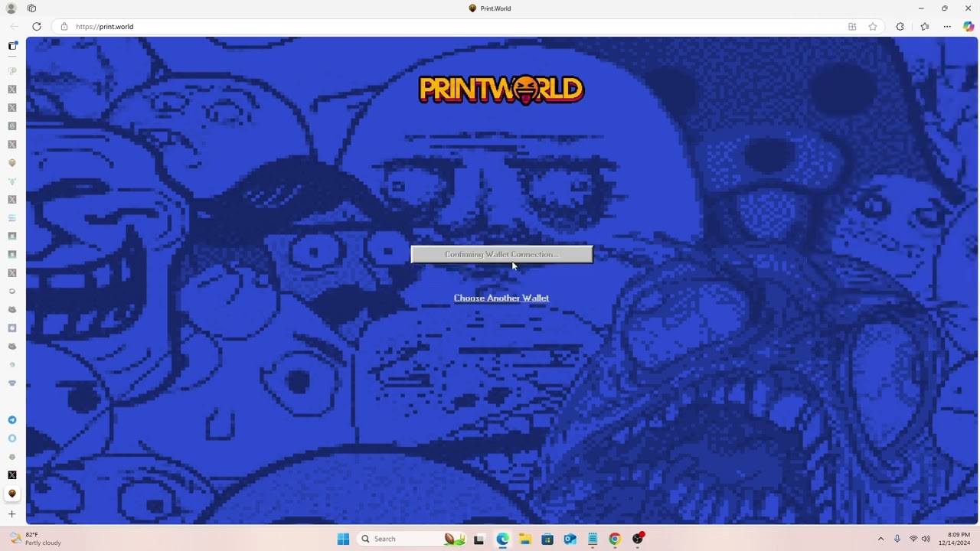The width and height of the screenshot is (980, 551).
Task: Open a new tab with the plus icon
Action: [12, 514]
